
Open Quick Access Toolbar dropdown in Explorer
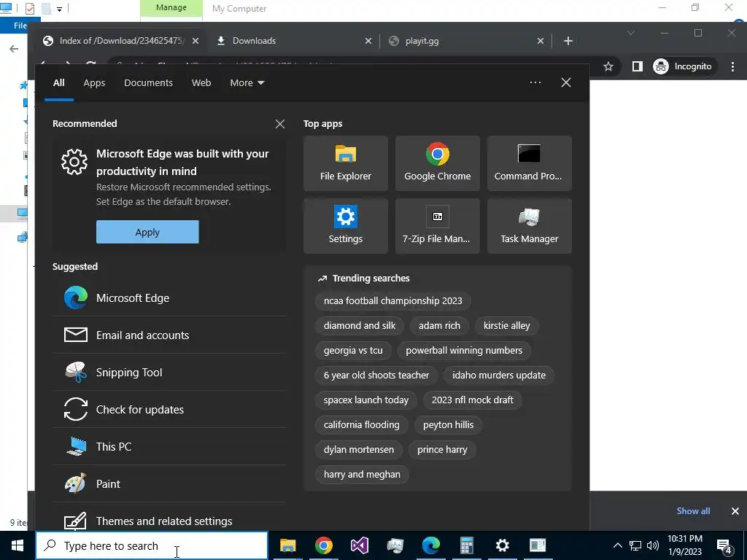point(59,9)
